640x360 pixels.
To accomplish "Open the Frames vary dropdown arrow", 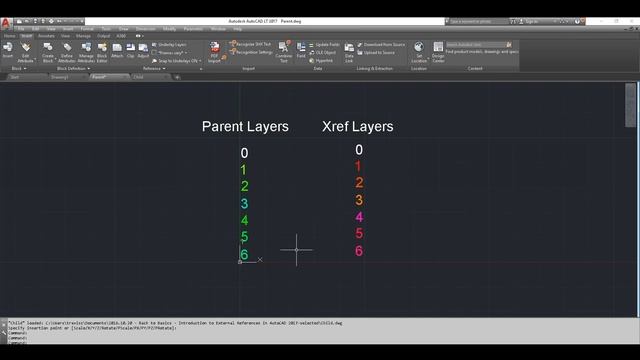I will (x=186, y=53).
